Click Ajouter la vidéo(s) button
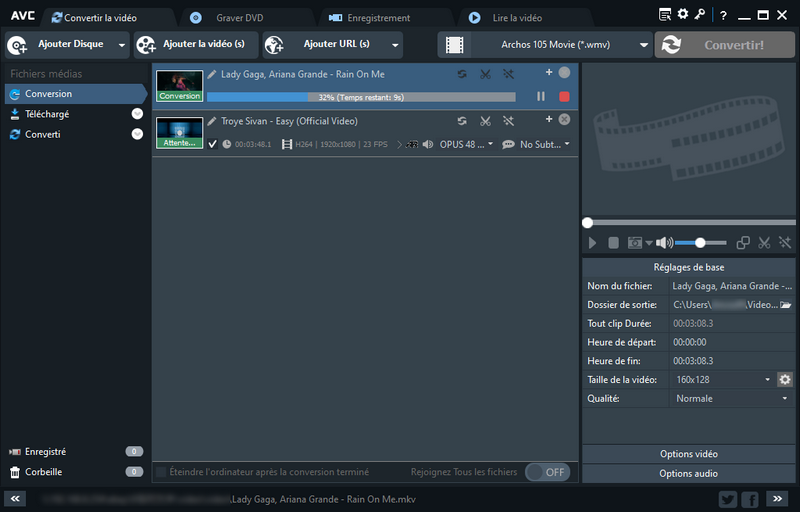Image resolution: width=800 pixels, height=512 pixels. [x=196, y=45]
